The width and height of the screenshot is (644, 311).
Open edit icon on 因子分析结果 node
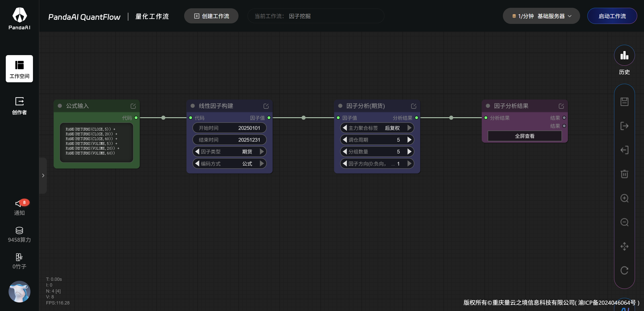561,106
